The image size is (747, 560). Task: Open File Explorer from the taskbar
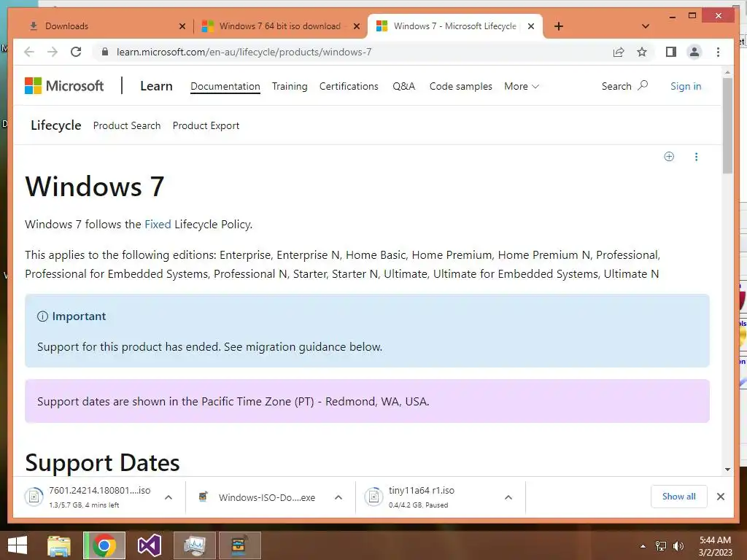[59, 545]
